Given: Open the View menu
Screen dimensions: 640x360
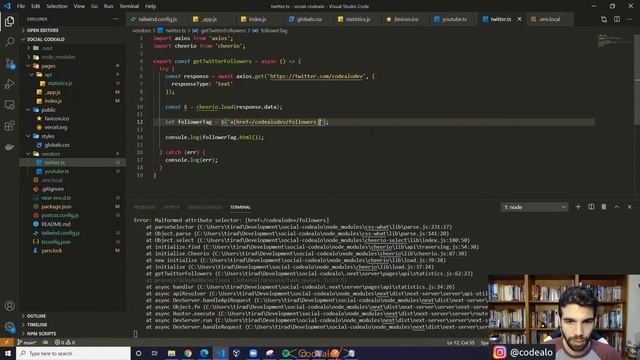Looking at the screenshot, I should [x=79, y=6].
